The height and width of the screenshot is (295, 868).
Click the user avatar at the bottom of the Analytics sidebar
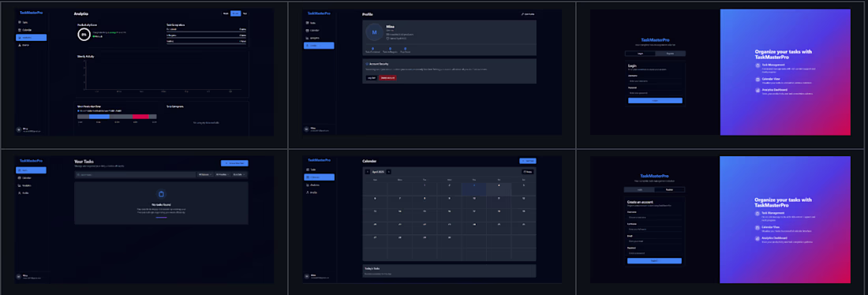click(x=19, y=129)
